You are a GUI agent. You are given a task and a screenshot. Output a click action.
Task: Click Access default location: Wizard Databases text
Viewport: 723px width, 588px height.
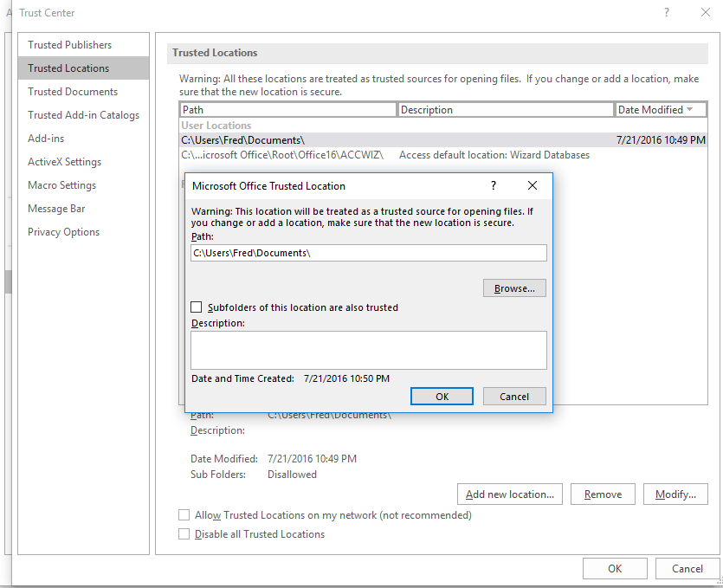click(x=494, y=155)
